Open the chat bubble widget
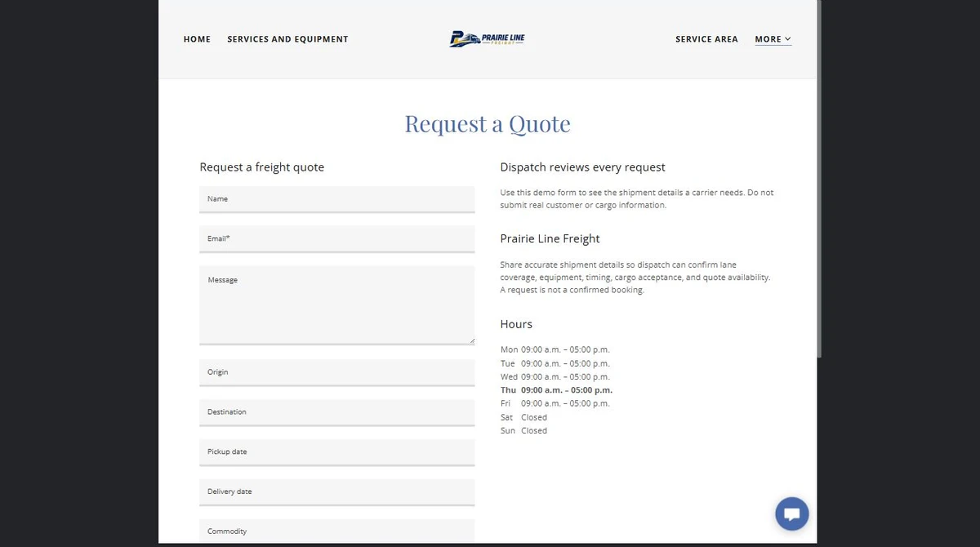 [791, 514]
